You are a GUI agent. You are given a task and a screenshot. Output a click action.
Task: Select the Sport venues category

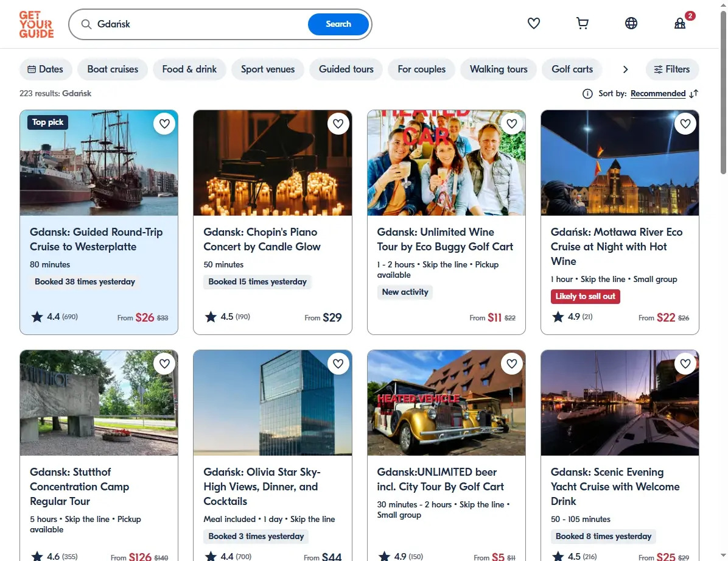tap(268, 69)
